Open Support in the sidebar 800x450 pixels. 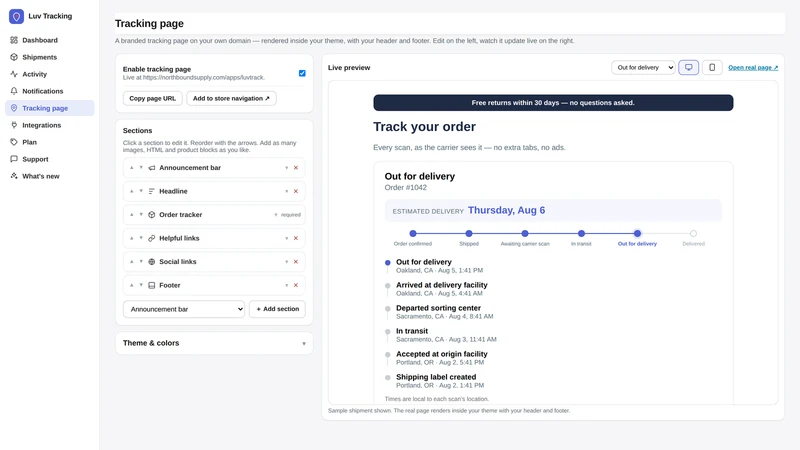pos(49,159)
